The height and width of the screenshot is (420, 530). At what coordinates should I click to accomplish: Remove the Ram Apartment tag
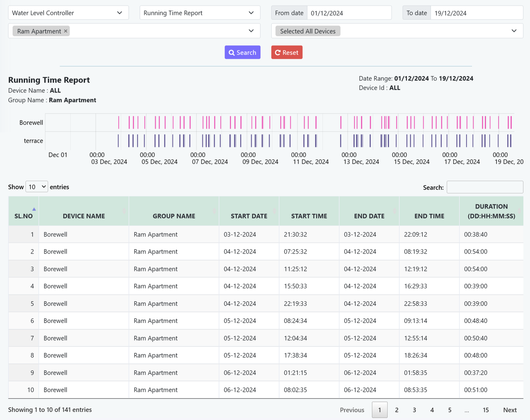[66, 31]
